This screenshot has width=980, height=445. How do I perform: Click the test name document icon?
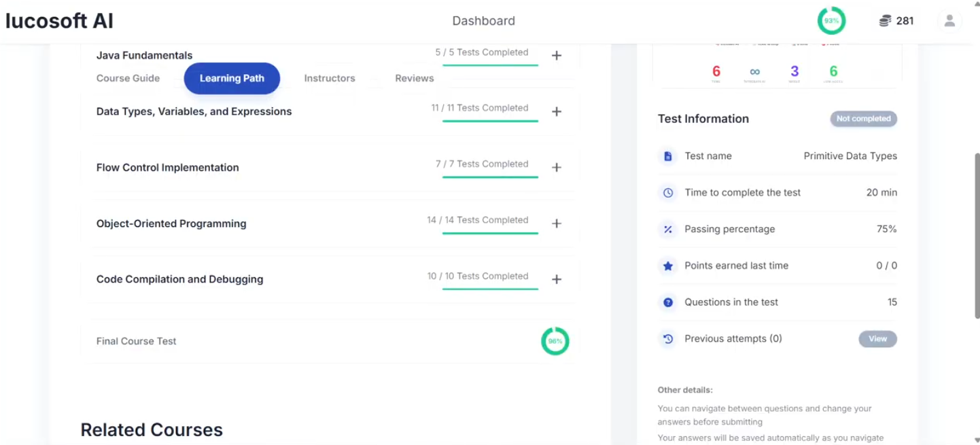click(667, 156)
